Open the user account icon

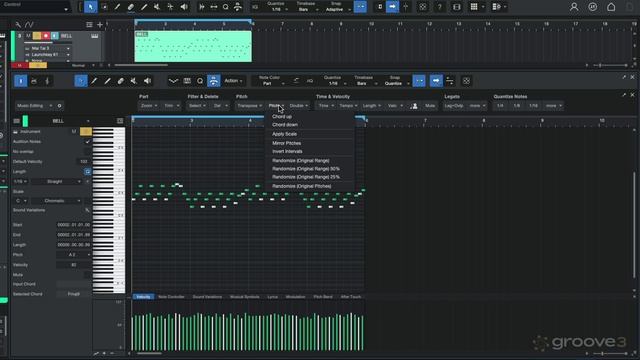(574, 7)
